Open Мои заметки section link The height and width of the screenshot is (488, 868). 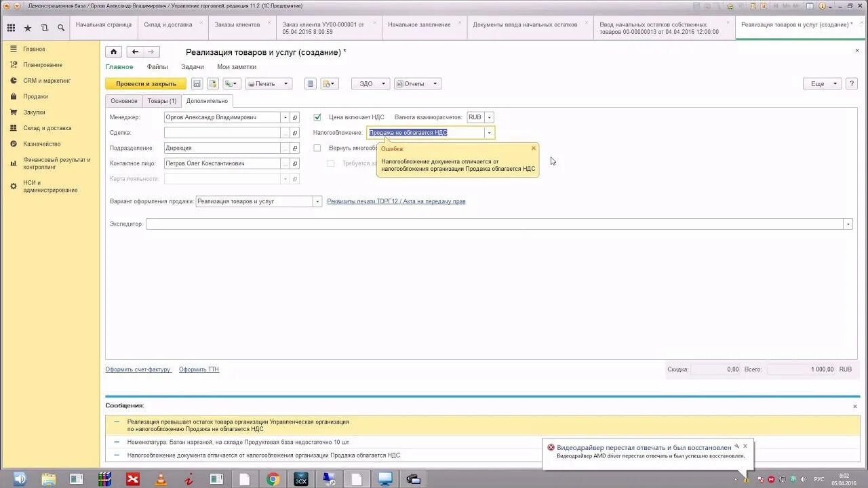pos(237,67)
